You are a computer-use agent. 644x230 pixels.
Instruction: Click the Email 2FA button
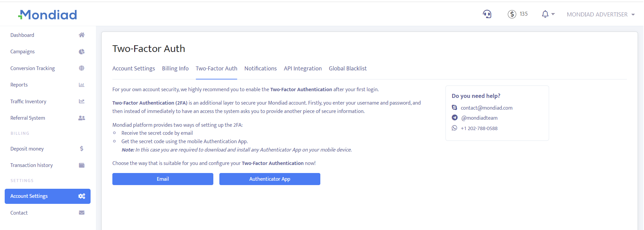(x=163, y=179)
